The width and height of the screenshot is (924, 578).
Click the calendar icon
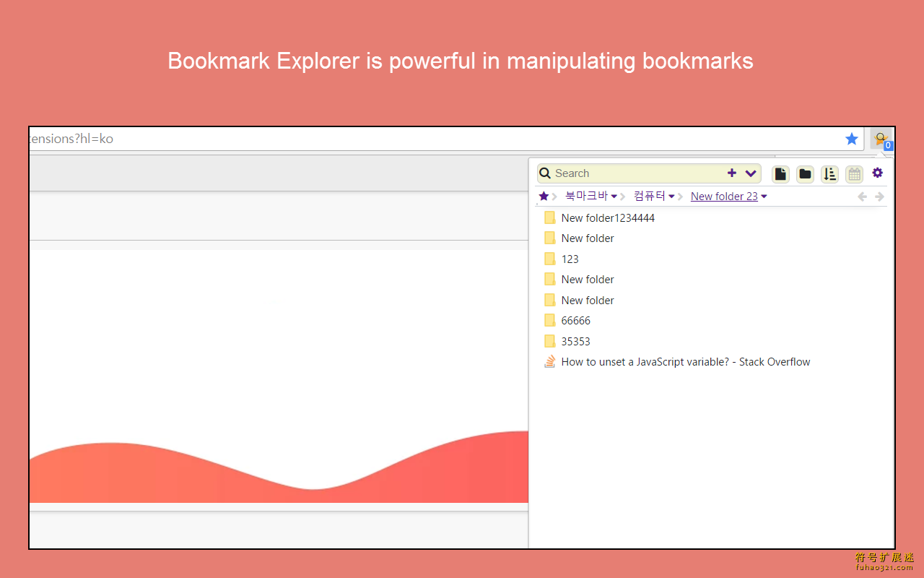854,174
